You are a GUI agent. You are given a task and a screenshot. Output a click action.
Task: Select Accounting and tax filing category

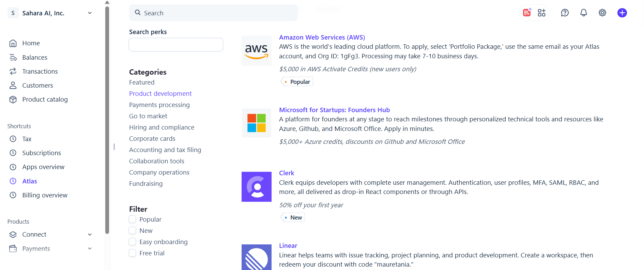click(x=165, y=150)
